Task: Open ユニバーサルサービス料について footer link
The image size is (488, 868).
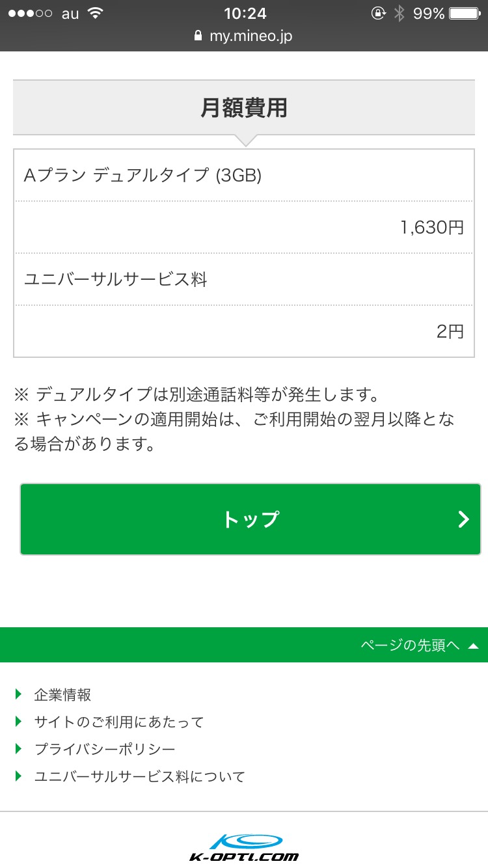Action: (x=139, y=777)
